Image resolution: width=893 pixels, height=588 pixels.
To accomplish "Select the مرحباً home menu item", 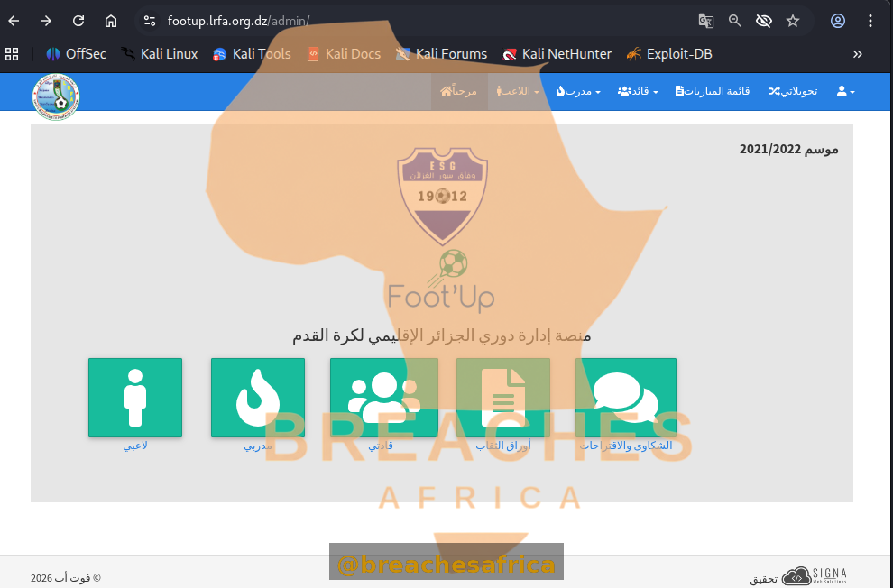I will [x=459, y=92].
